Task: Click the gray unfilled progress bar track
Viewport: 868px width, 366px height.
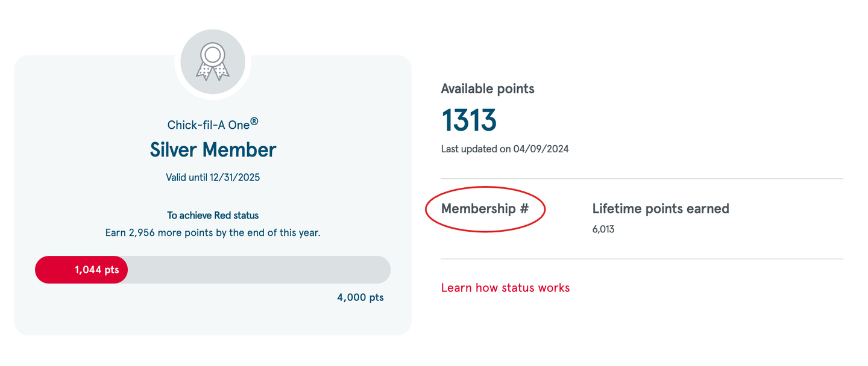Action: (x=259, y=270)
